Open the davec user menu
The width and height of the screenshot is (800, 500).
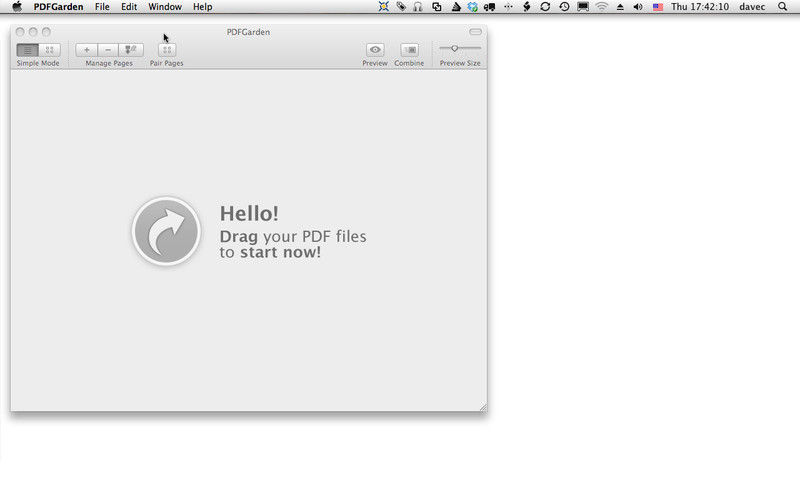pyautogui.click(x=752, y=7)
